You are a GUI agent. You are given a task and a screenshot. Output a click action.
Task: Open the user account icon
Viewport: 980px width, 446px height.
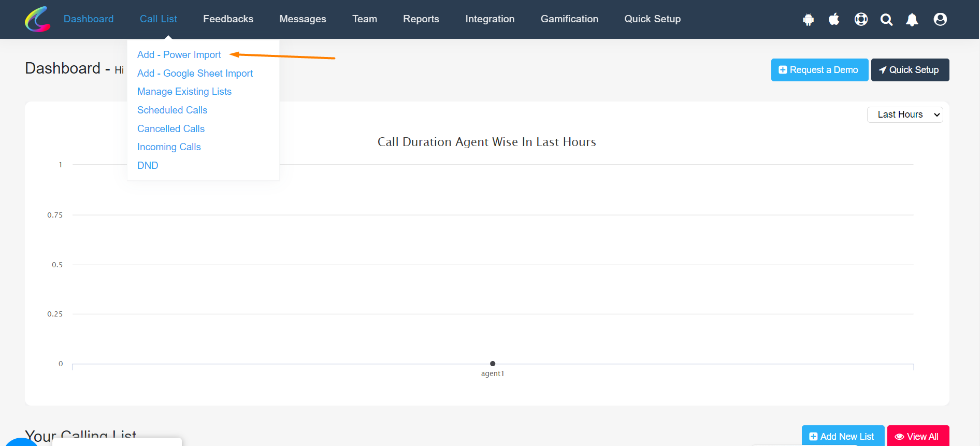tap(940, 19)
